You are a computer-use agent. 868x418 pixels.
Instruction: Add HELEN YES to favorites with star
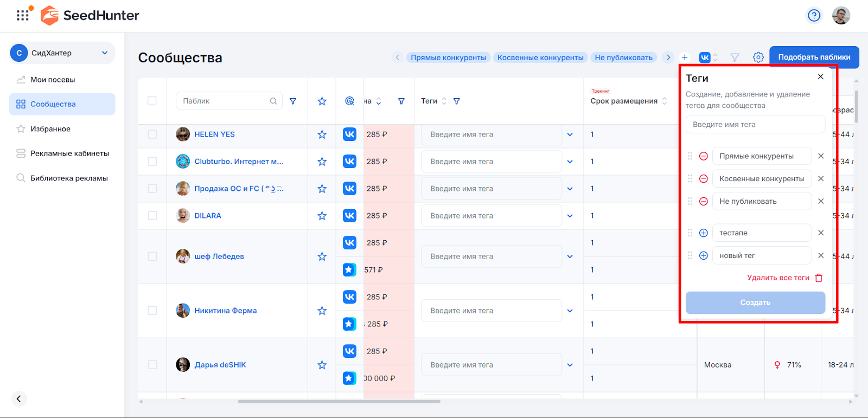322,134
